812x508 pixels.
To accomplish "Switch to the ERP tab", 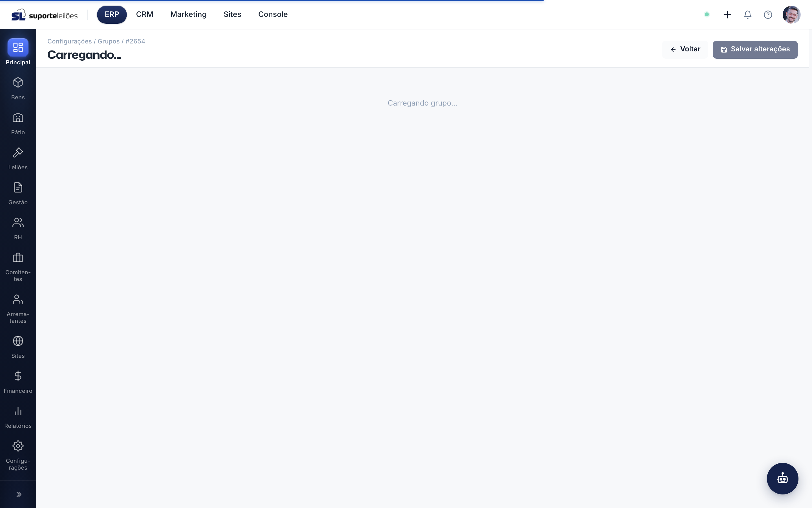I will click(x=112, y=14).
